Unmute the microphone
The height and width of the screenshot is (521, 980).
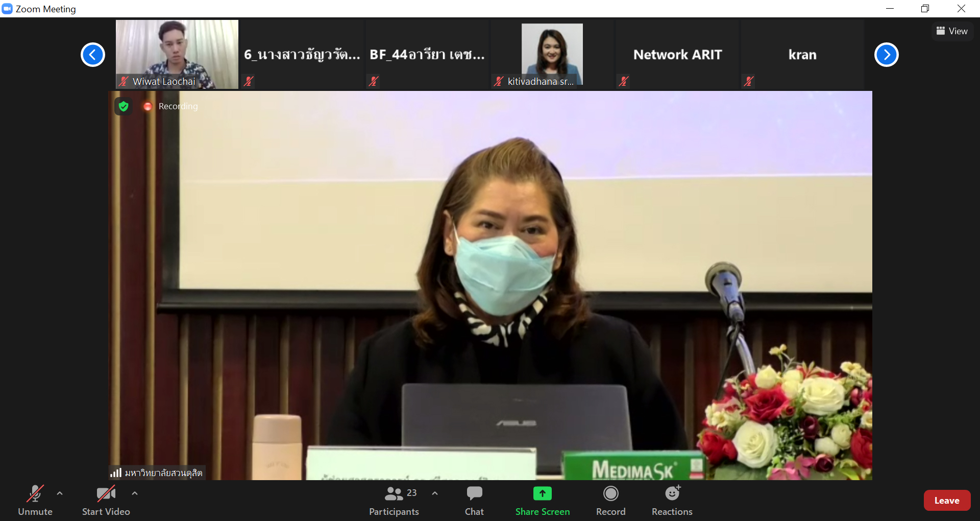tap(35, 501)
